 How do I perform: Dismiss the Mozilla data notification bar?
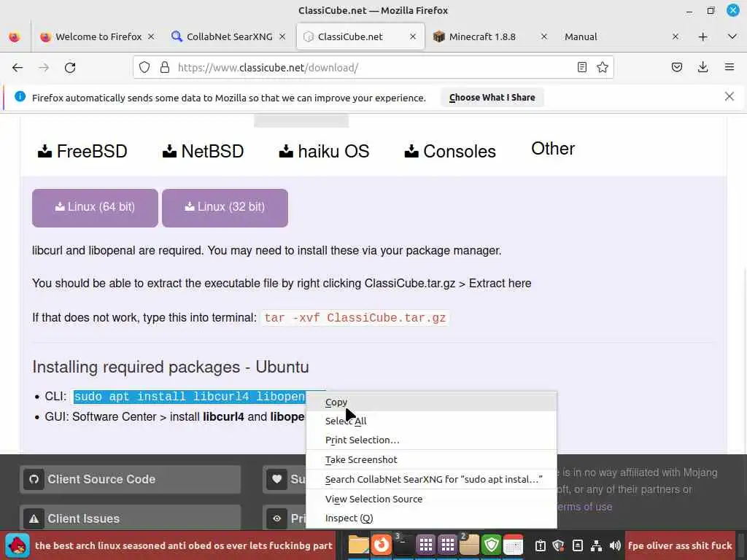click(729, 97)
